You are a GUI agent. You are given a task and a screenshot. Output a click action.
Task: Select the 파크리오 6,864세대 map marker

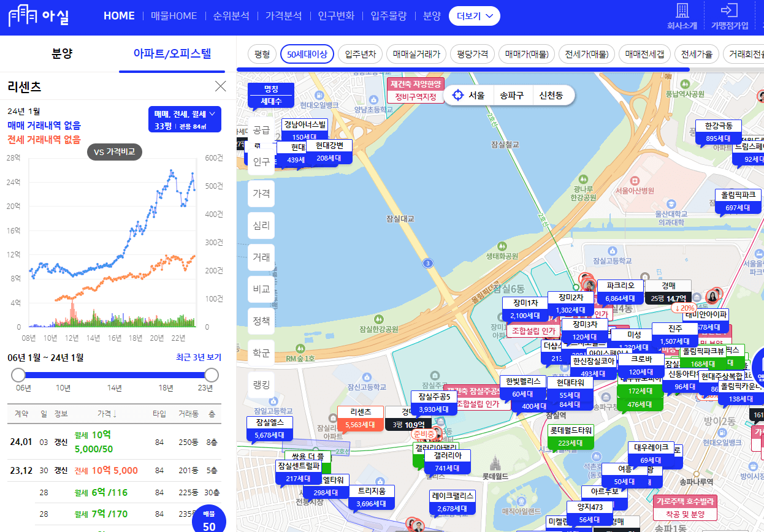[621, 292]
